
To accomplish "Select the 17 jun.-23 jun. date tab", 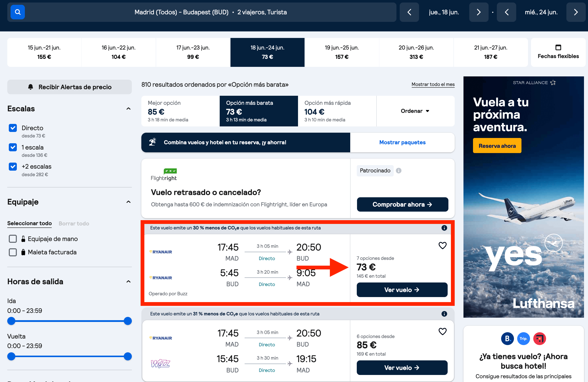I will [x=193, y=52].
